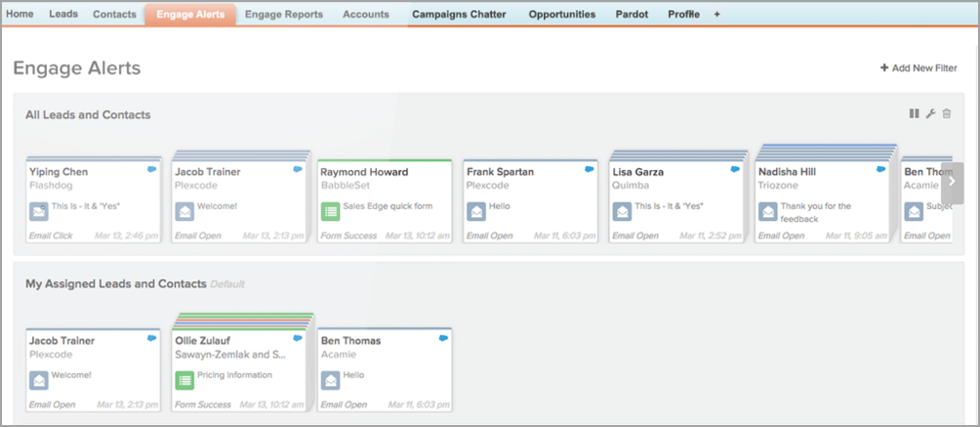The width and height of the screenshot is (980, 427).
Task: Click Add New Filter
Action: (x=919, y=68)
